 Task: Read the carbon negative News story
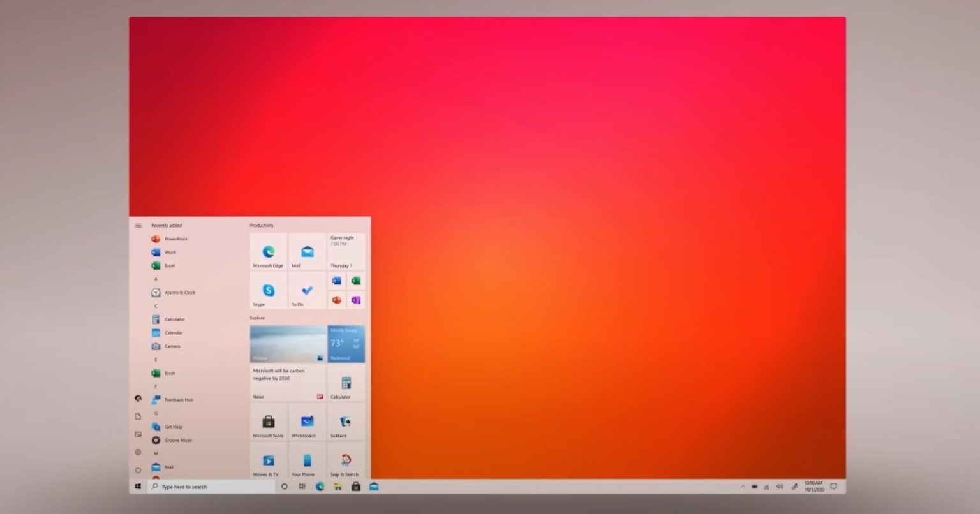click(x=286, y=376)
